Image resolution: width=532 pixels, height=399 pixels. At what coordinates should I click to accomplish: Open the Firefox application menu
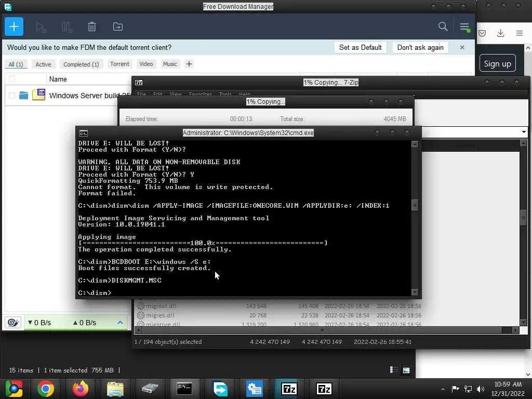[520, 33]
